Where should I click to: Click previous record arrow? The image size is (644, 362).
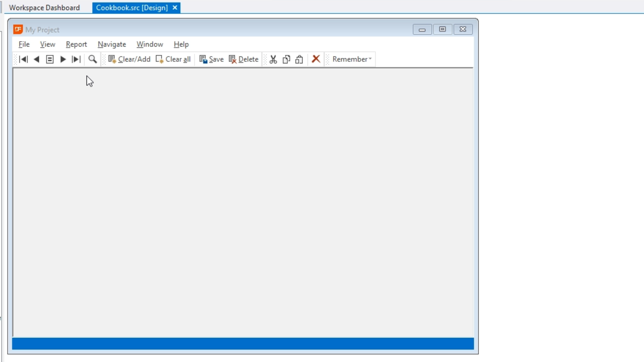pyautogui.click(x=37, y=59)
